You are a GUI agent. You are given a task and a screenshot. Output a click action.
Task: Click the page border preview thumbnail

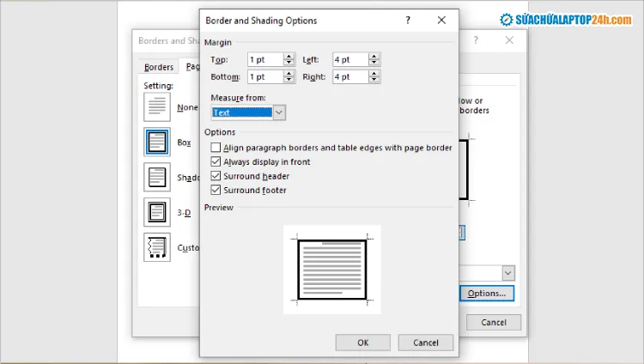(331, 270)
